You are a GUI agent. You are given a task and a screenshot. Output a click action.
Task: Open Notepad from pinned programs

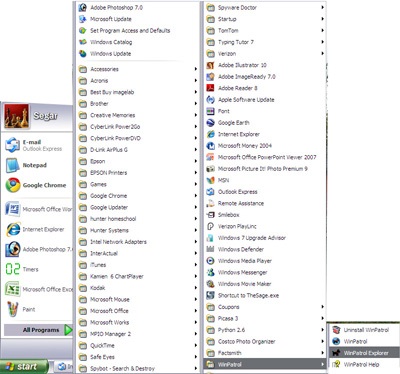coord(13,165)
